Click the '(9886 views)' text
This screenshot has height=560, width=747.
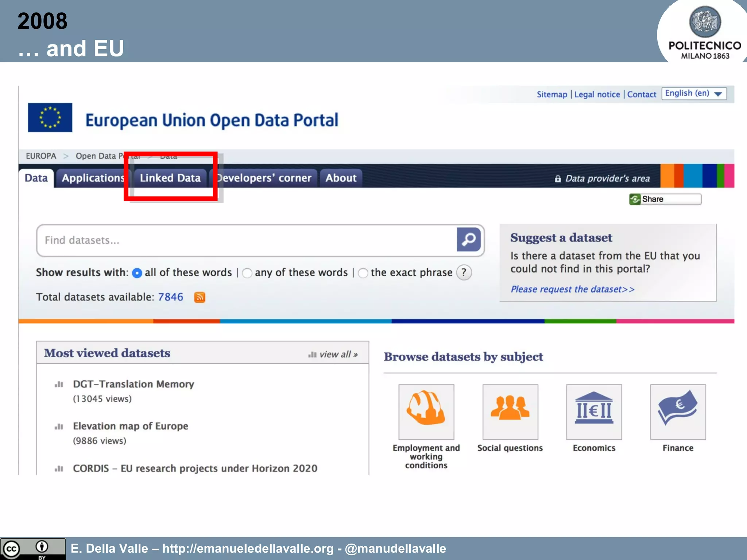click(100, 441)
